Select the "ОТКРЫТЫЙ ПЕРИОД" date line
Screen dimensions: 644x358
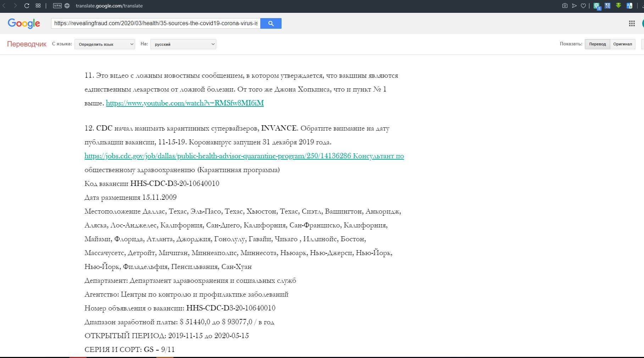tap(167, 336)
